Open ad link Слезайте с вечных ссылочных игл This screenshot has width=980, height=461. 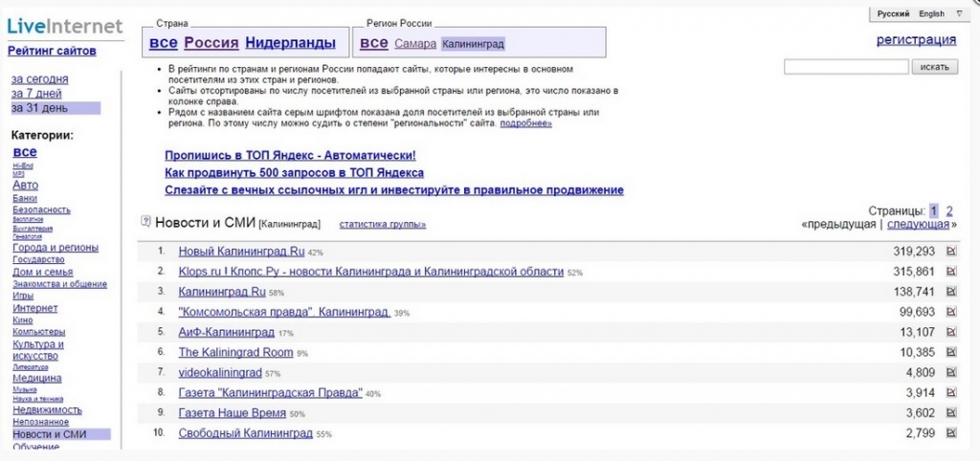[x=393, y=190]
